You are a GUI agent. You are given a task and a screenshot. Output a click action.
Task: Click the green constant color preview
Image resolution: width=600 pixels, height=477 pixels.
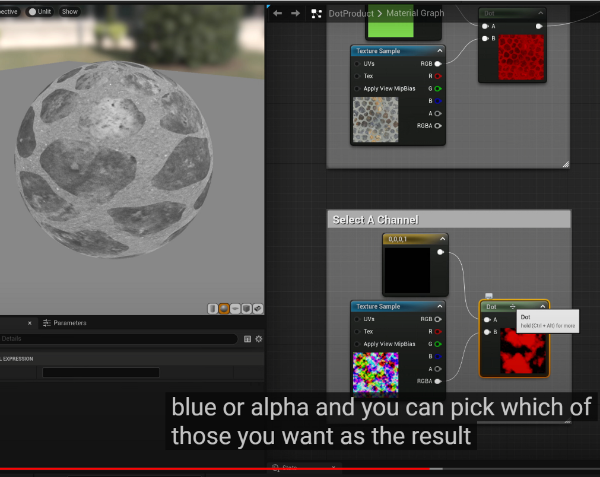point(391,21)
